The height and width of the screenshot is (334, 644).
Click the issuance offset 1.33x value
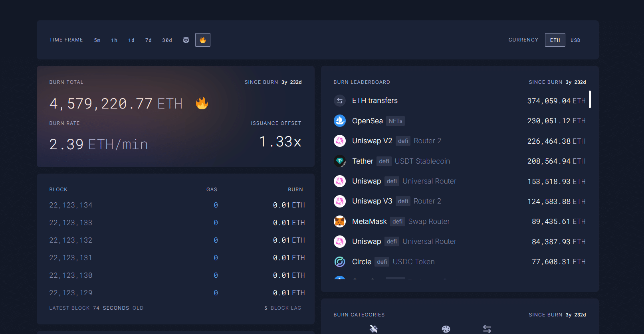coord(280,142)
